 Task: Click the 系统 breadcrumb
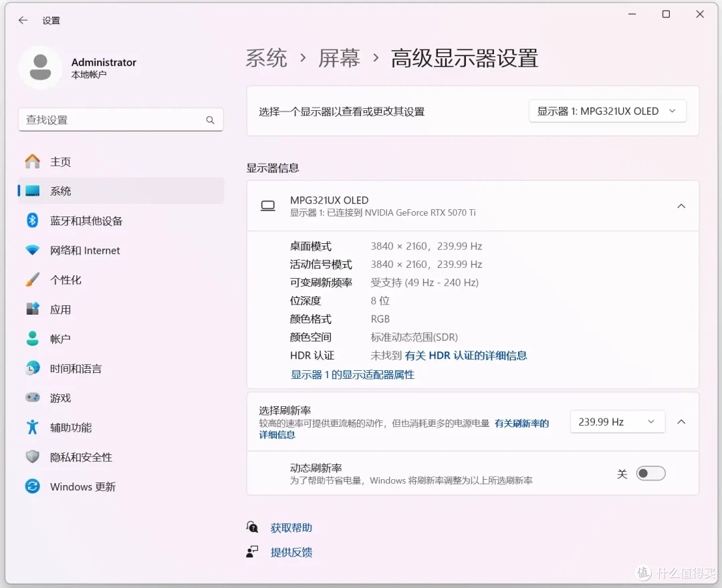pyautogui.click(x=266, y=58)
